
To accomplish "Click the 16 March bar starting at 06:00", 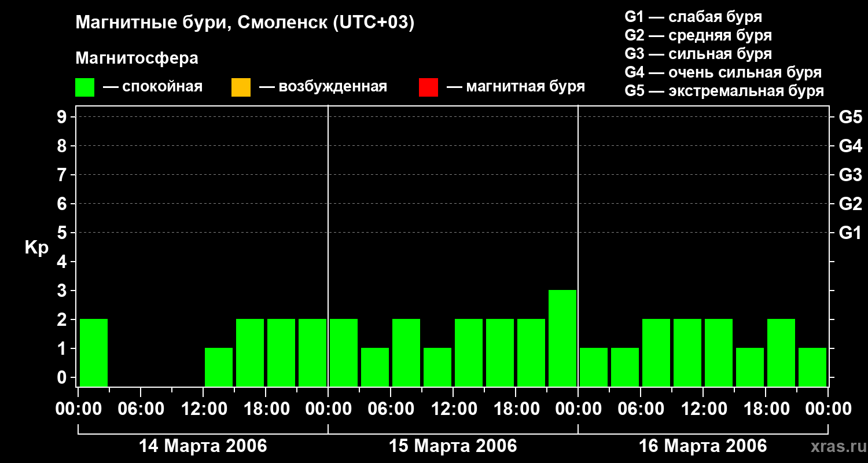I will pyautogui.click(x=656, y=352).
